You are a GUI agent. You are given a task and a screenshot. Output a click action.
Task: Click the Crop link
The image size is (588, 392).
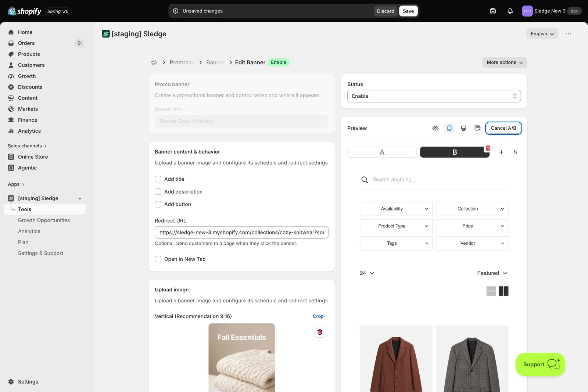coord(318,316)
